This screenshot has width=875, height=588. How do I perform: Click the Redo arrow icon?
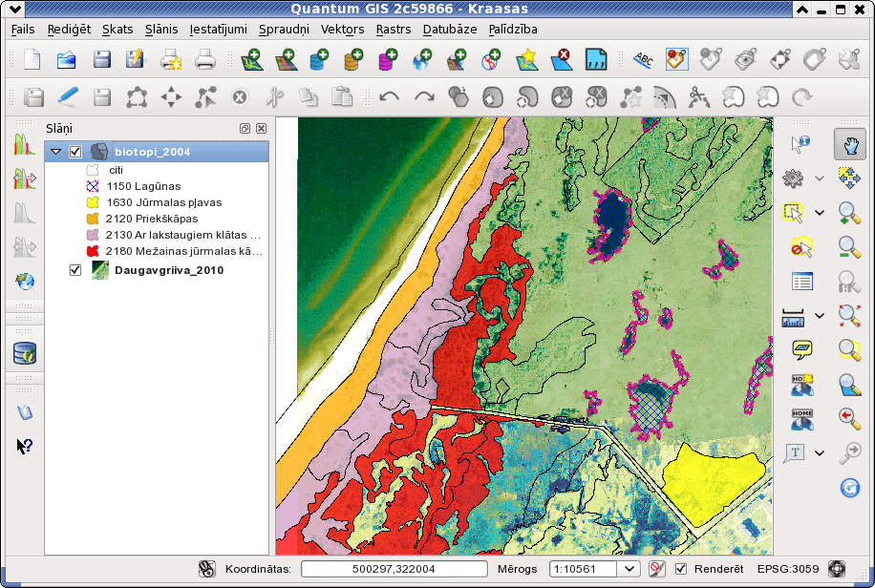coord(424,97)
